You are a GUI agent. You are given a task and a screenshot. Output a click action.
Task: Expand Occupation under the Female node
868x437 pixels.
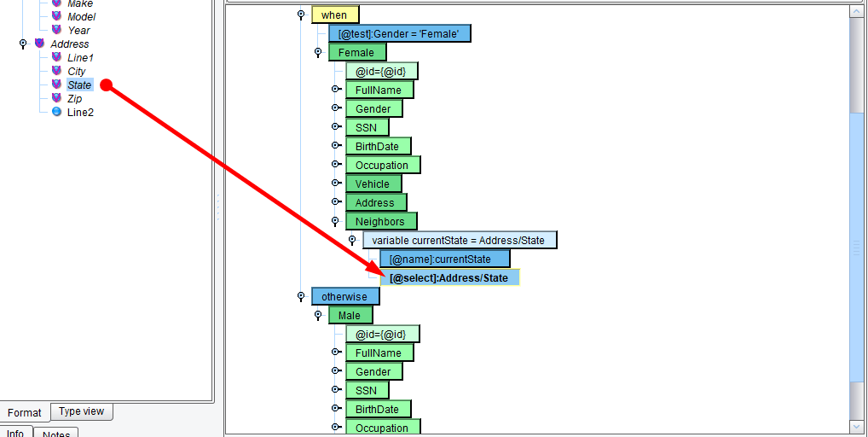point(335,165)
